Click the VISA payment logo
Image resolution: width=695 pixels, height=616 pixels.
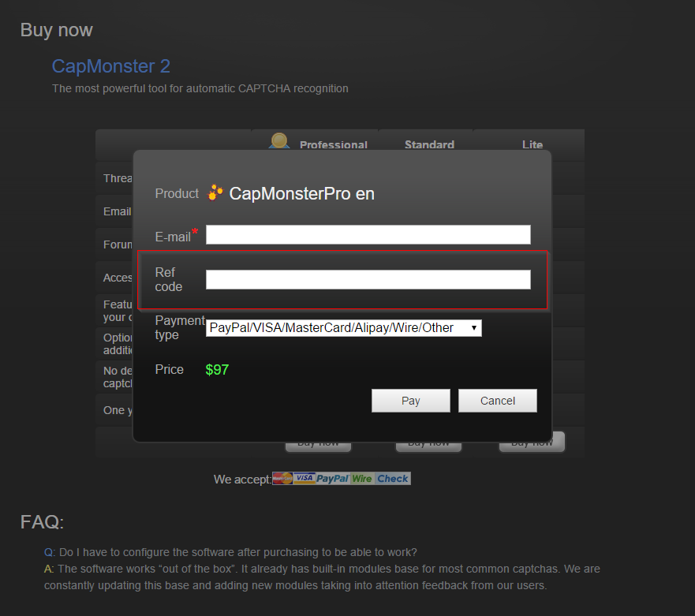pyautogui.click(x=304, y=478)
